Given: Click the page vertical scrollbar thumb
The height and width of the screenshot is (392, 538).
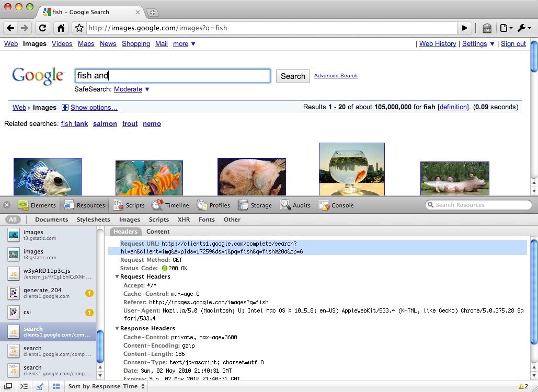Looking at the screenshot, I should (534, 56).
